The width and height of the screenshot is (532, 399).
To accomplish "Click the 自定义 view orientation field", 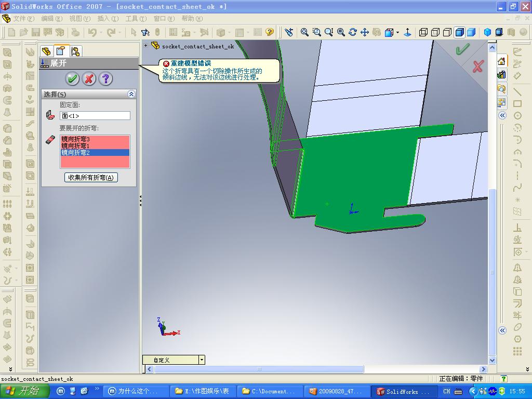I will (170, 360).
